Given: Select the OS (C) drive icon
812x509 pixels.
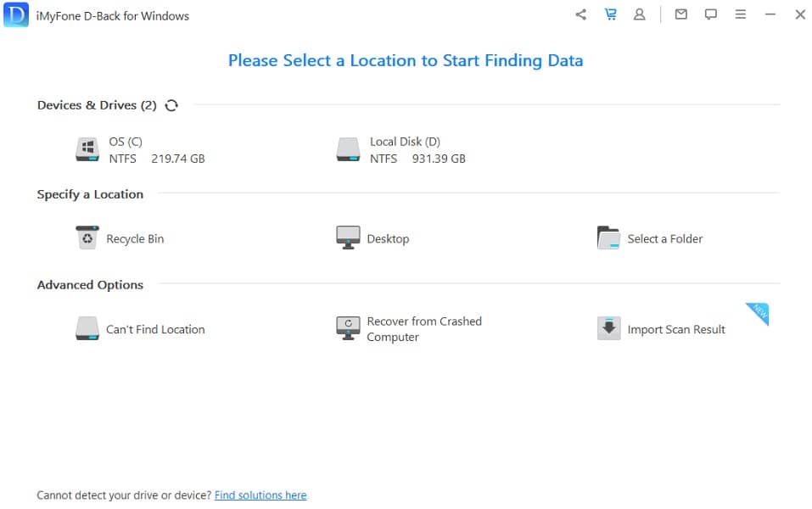Looking at the screenshot, I should (87, 149).
